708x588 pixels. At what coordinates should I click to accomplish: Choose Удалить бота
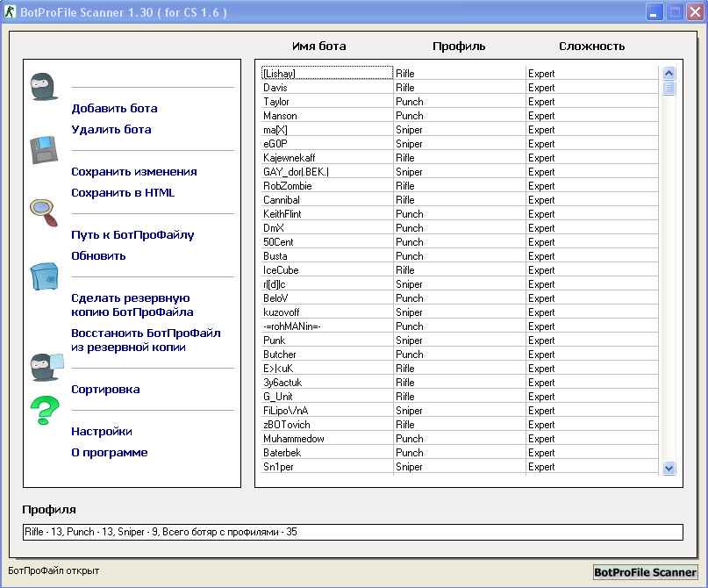point(111,130)
